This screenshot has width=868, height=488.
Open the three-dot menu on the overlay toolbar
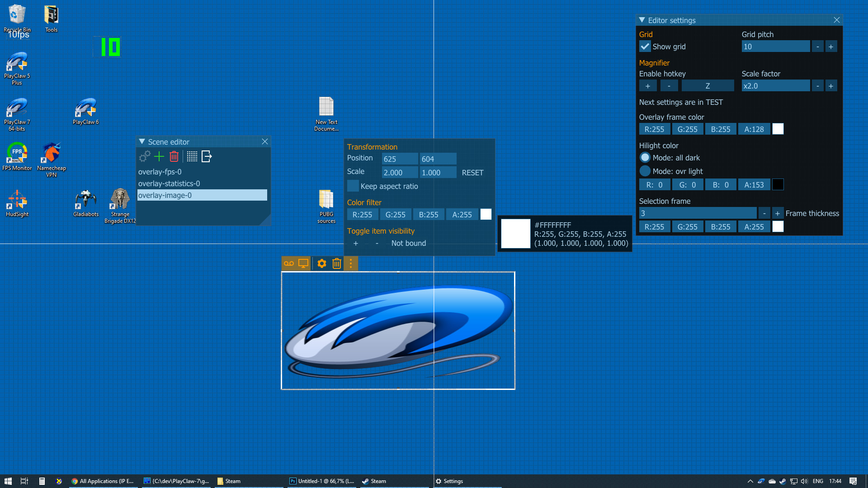point(351,263)
